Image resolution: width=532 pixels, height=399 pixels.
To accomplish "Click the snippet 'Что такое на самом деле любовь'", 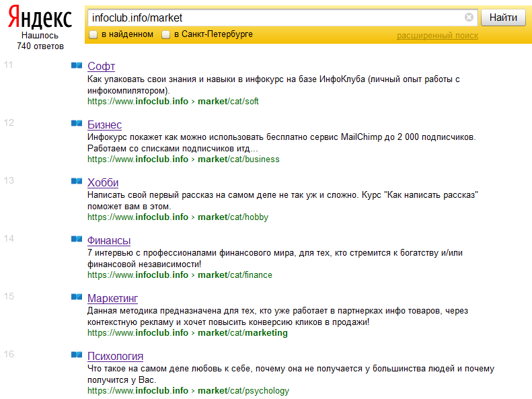I will [291, 374].
